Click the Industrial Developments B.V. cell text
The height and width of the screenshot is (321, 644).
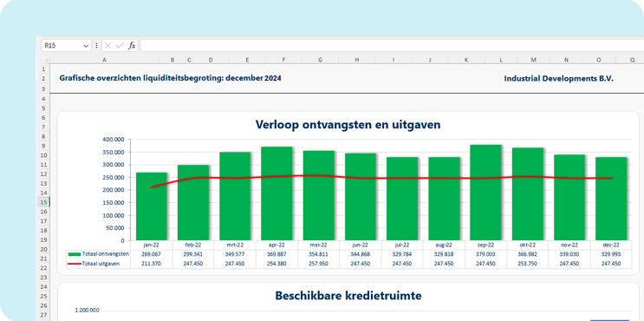click(x=558, y=78)
